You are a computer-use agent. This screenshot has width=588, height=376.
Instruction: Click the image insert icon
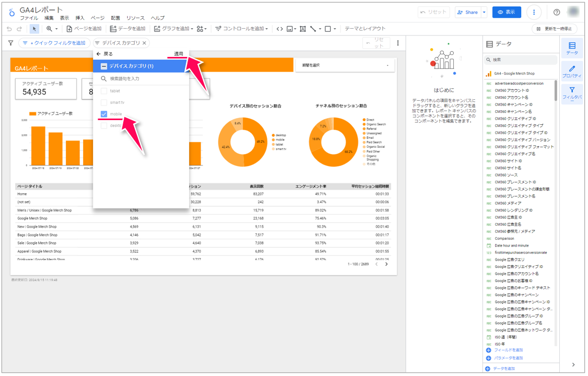click(x=289, y=29)
